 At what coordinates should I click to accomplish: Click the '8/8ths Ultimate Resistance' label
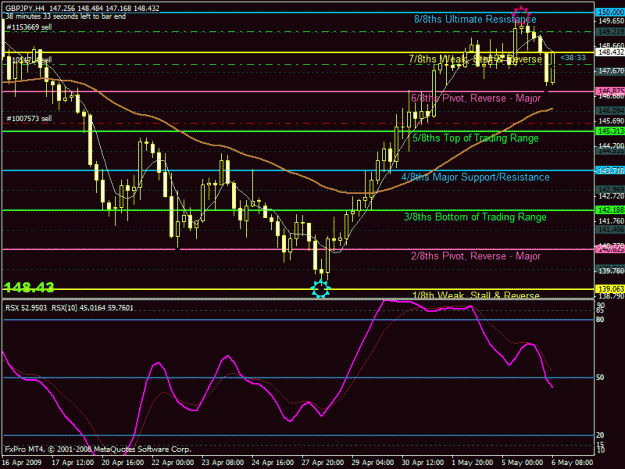point(475,19)
